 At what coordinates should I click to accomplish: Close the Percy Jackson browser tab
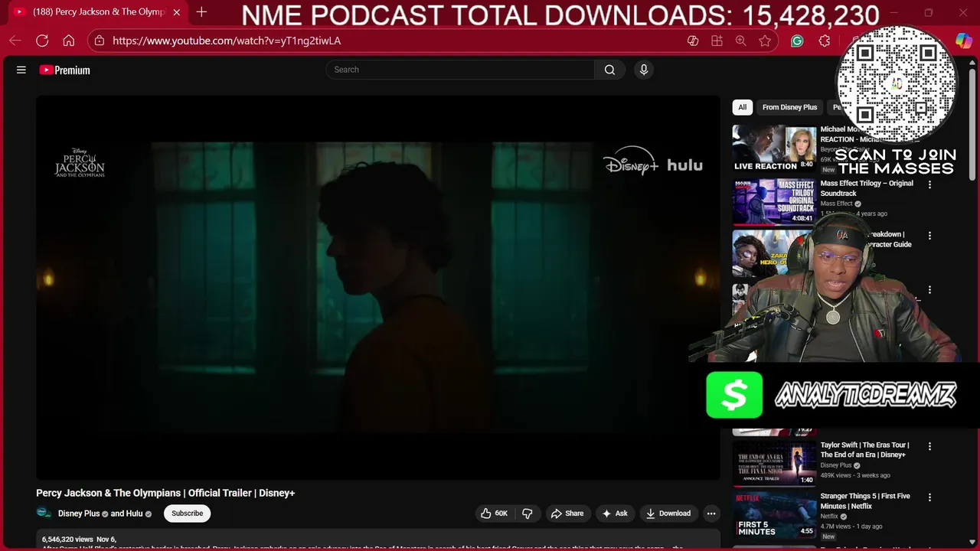pos(177,12)
